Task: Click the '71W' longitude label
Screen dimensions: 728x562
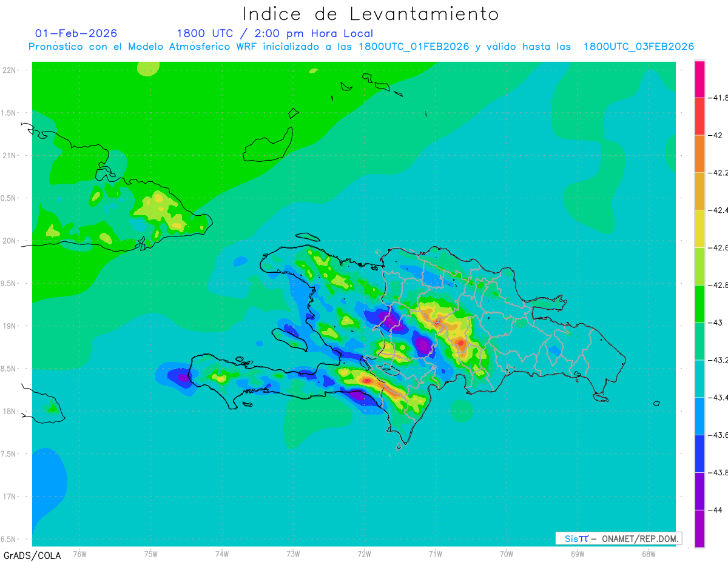Action: 435,554
